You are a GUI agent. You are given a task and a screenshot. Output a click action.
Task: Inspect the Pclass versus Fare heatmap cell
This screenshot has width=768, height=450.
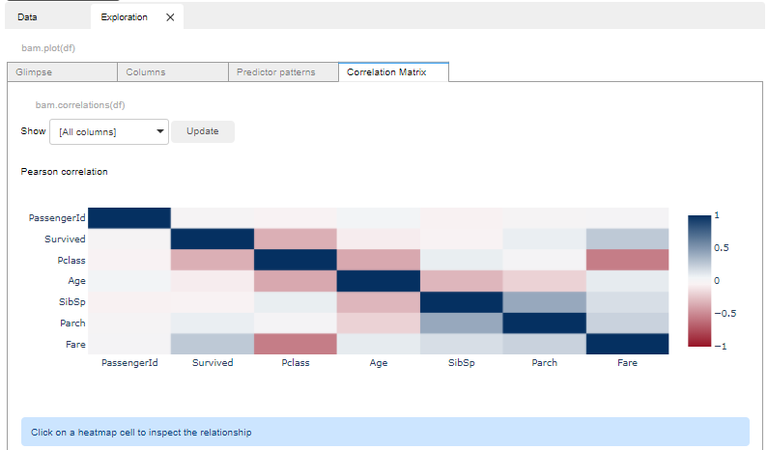[x=627, y=260]
